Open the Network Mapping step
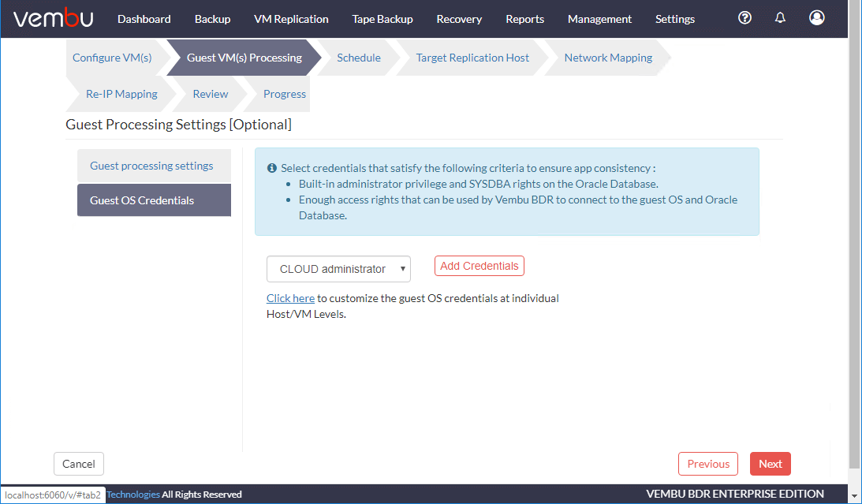The image size is (862, 504). (x=608, y=58)
